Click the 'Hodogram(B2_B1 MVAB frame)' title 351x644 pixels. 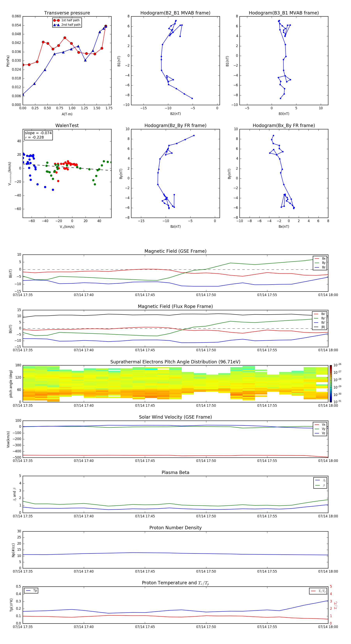point(175,13)
